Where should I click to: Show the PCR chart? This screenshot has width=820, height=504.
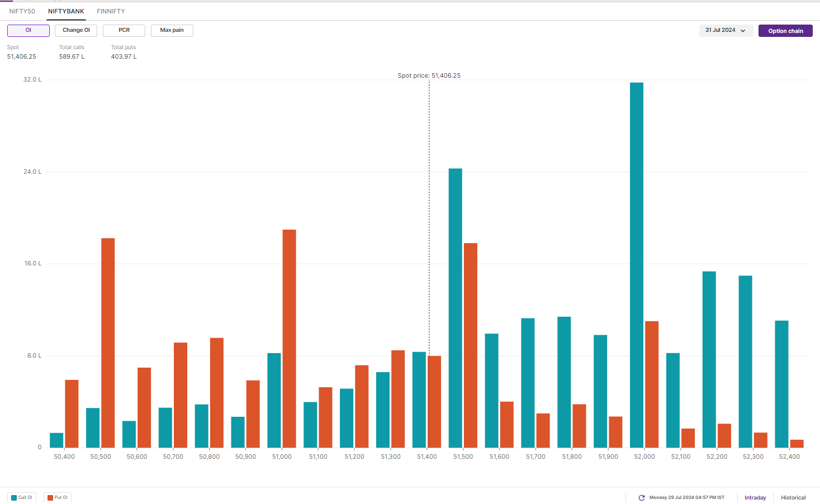(x=124, y=30)
